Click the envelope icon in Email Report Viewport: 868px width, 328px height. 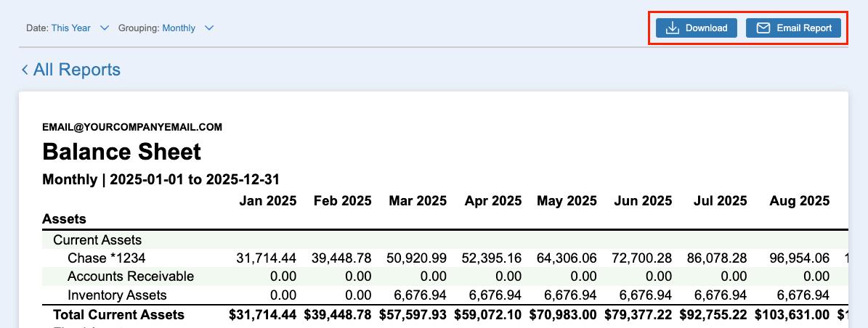pos(763,28)
